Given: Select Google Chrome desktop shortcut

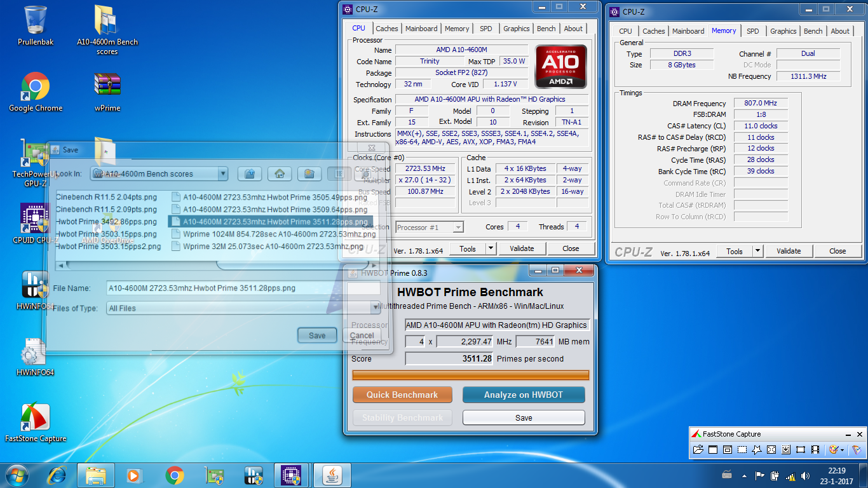Looking at the screenshot, I should 36,92.
